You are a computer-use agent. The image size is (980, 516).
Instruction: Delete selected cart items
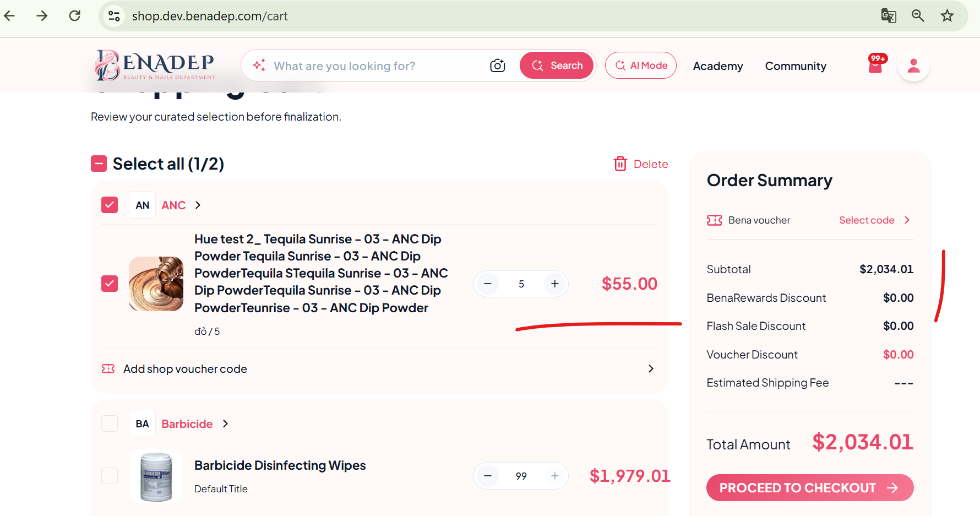coord(641,164)
